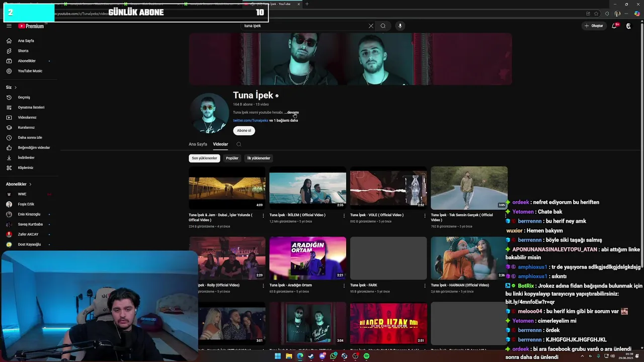Search within the channel using magnifier icon
Viewport: 644px width, 362px height.
(239, 144)
